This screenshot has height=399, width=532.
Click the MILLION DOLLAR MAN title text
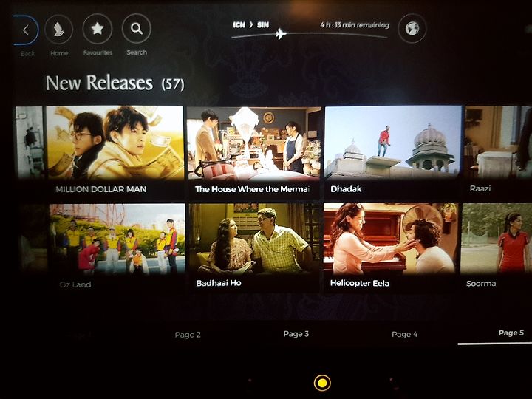tap(101, 189)
